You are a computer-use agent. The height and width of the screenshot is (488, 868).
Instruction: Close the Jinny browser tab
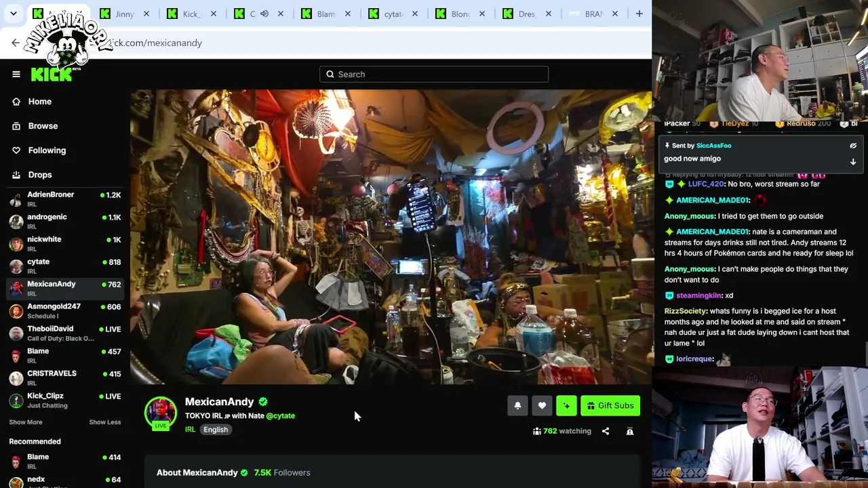click(x=146, y=14)
